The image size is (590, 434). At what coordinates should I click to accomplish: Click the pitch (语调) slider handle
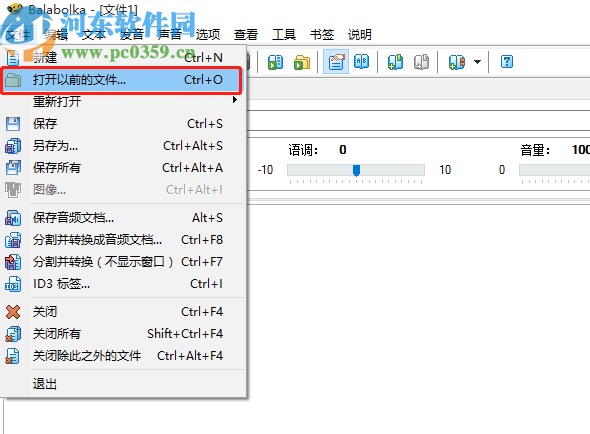356,170
